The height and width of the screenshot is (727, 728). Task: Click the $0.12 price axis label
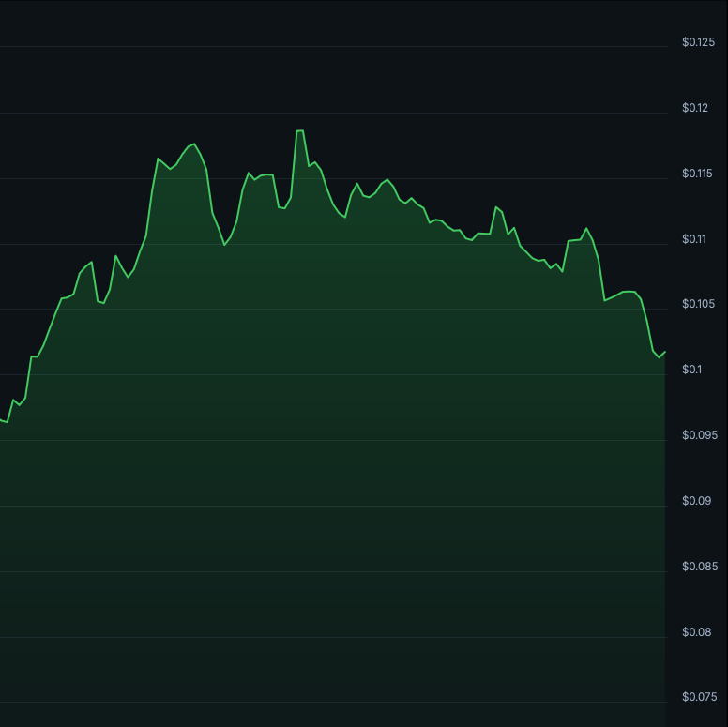[695, 108]
